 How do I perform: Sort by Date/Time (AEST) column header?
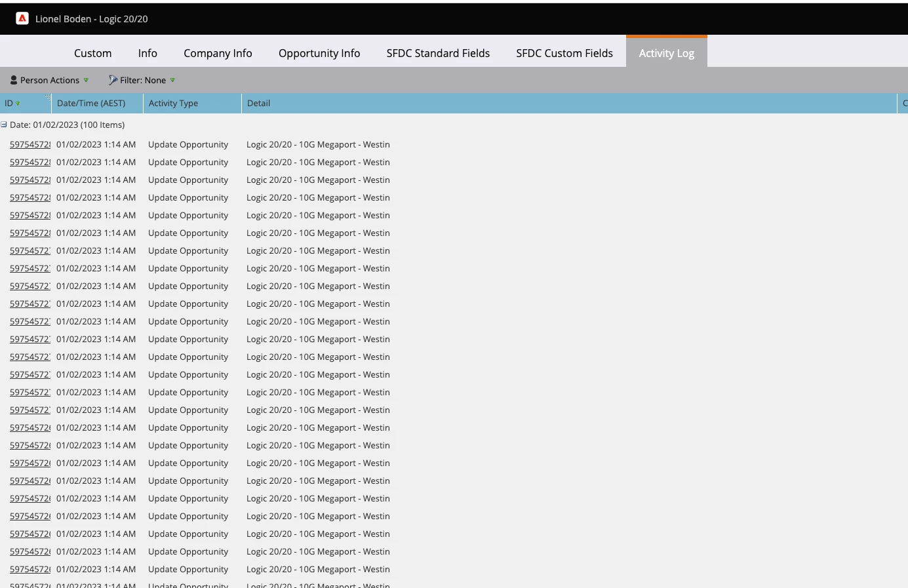[97, 103]
